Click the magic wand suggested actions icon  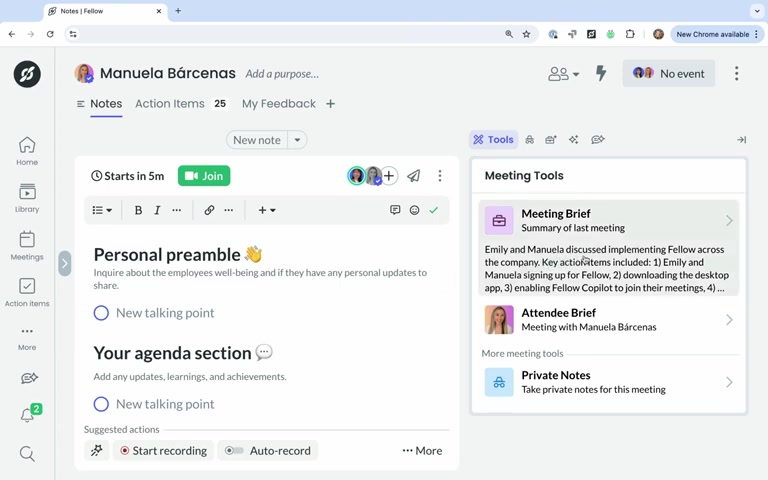coord(96,451)
